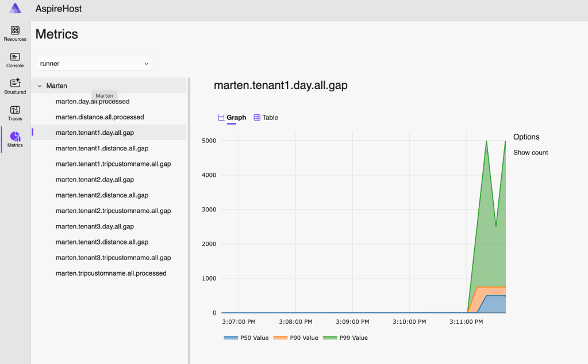The image size is (588, 364).
Task: Click the Aspire logo icon
Action: click(15, 9)
